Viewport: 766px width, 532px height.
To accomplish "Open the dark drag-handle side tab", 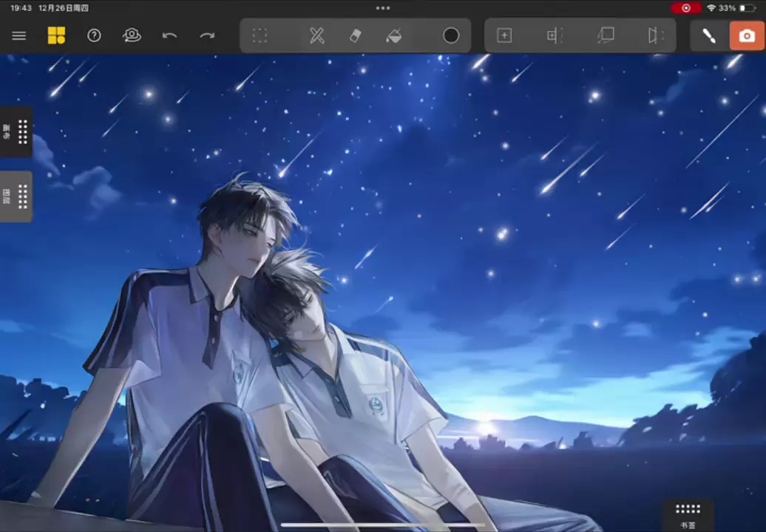I will [16, 132].
